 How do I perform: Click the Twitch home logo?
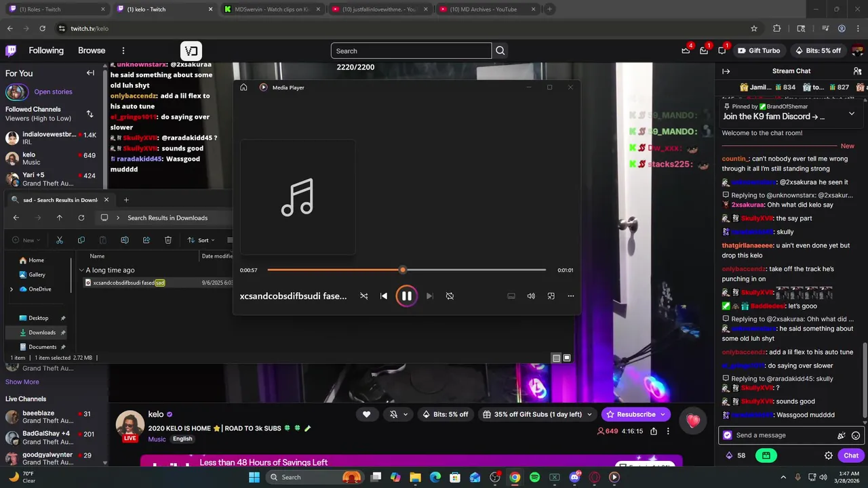(x=11, y=51)
